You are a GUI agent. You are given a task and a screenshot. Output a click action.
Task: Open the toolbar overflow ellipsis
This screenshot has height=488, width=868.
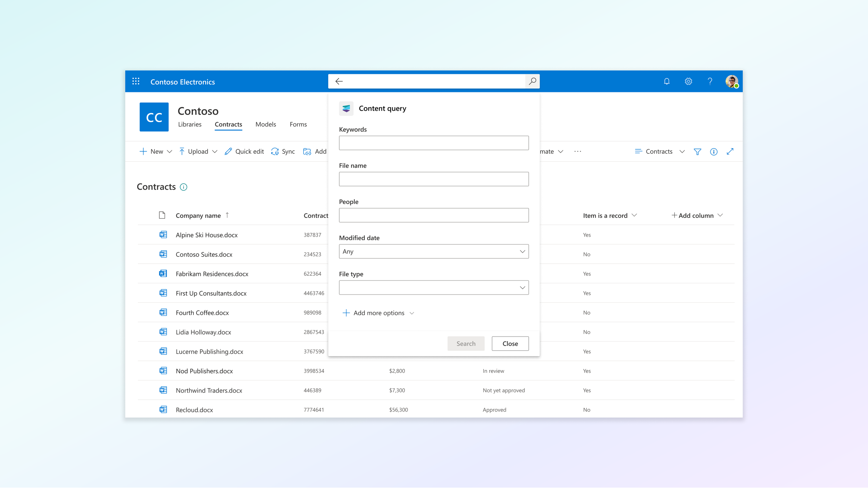[x=578, y=152]
